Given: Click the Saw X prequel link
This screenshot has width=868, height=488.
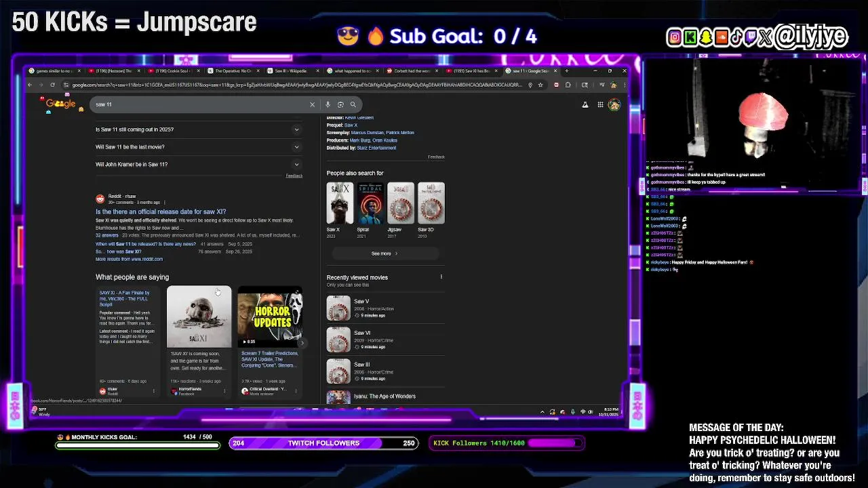Looking at the screenshot, I should [351, 125].
